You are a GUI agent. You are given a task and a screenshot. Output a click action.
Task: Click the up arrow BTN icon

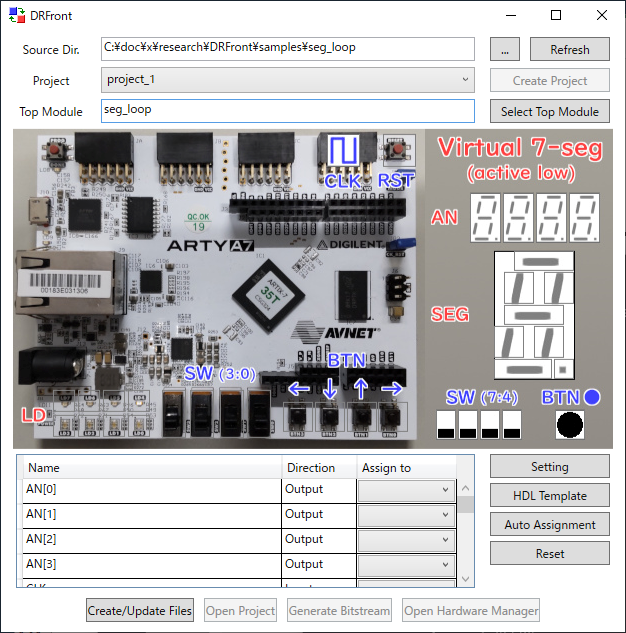click(x=360, y=388)
